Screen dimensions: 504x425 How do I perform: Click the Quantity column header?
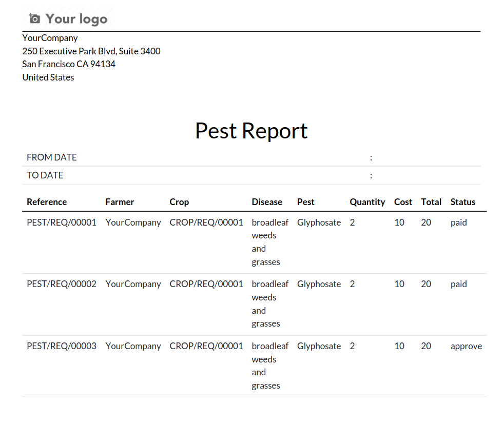(367, 202)
